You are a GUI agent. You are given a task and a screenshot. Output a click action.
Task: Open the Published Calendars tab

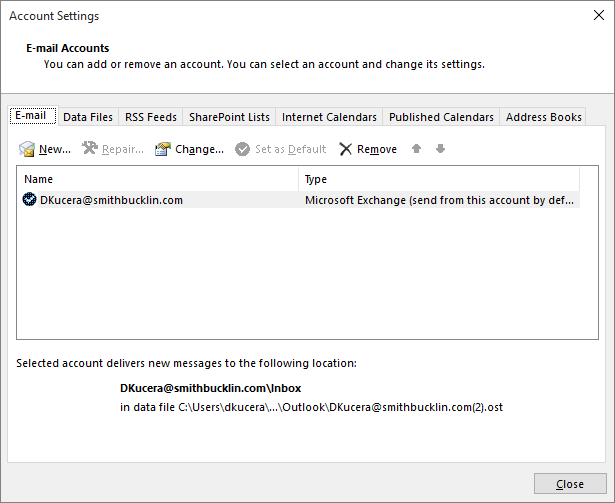point(441,117)
